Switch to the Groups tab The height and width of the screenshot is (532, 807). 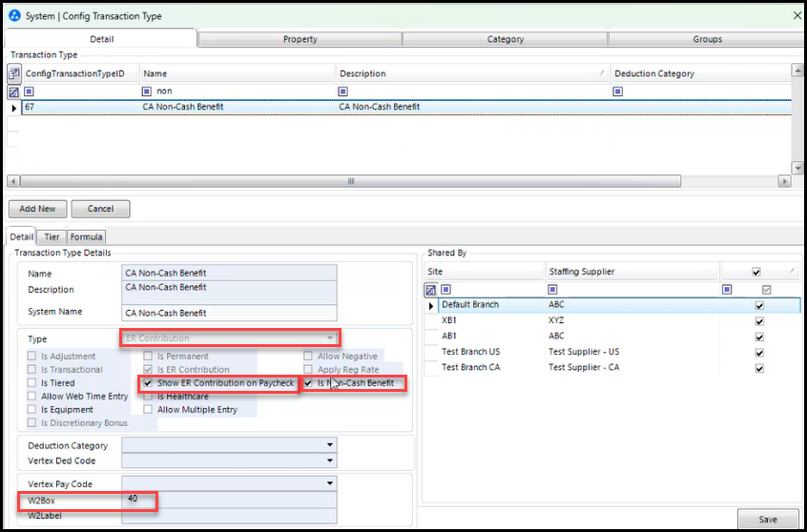coord(707,39)
